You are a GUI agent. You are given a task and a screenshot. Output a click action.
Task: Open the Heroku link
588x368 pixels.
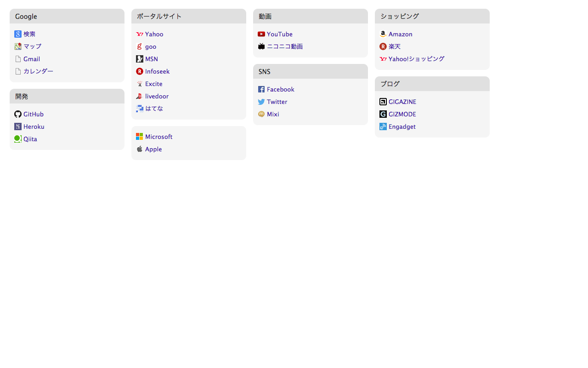34,126
